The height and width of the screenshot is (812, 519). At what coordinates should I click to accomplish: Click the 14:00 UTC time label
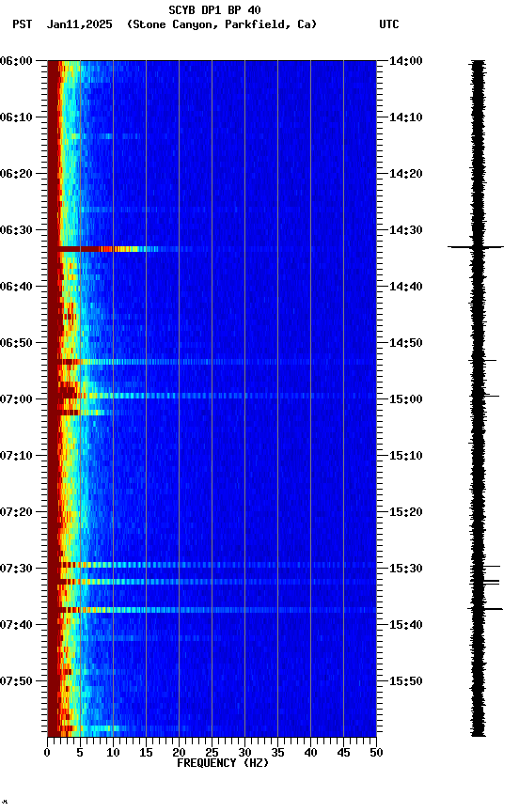[406, 61]
